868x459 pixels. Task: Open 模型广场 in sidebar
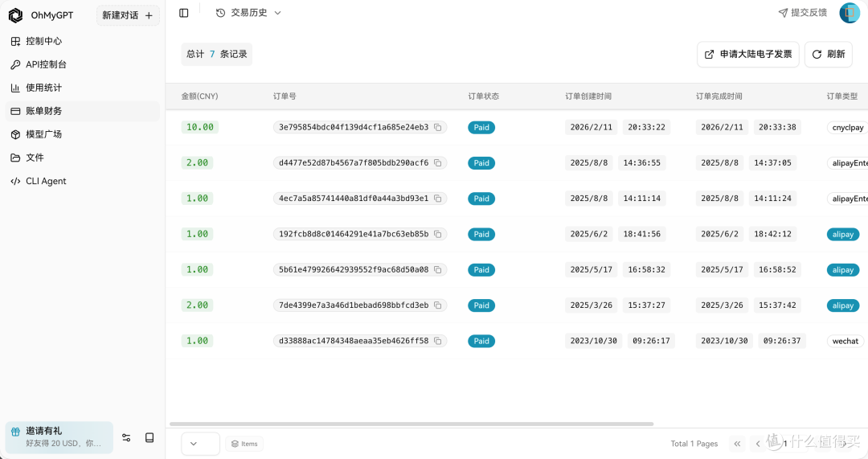pyautogui.click(x=83, y=134)
